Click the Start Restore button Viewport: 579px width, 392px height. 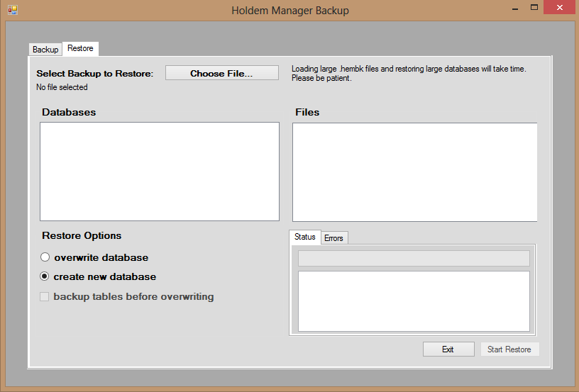tap(509, 349)
